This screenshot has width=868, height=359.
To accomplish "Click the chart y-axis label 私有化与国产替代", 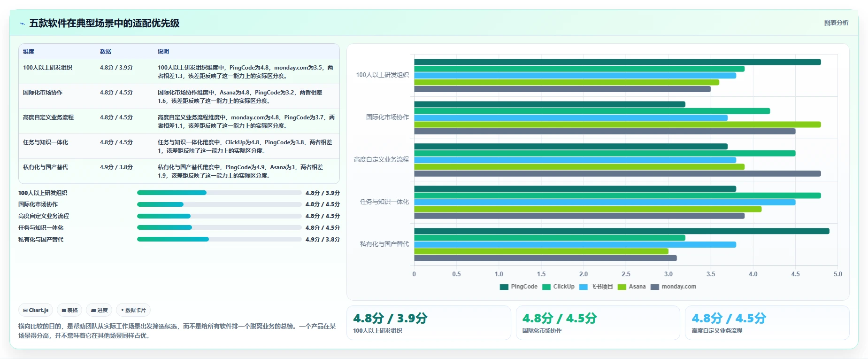I will pos(384,244).
